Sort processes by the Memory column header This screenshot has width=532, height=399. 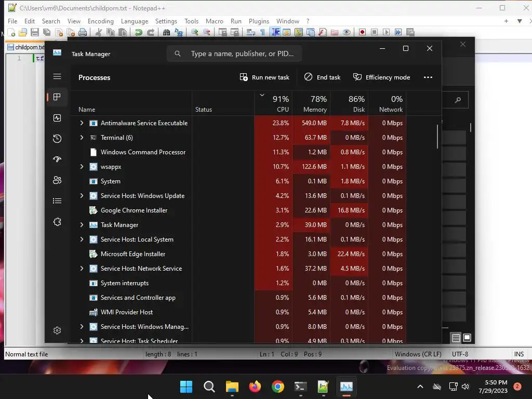[x=312, y=103]
